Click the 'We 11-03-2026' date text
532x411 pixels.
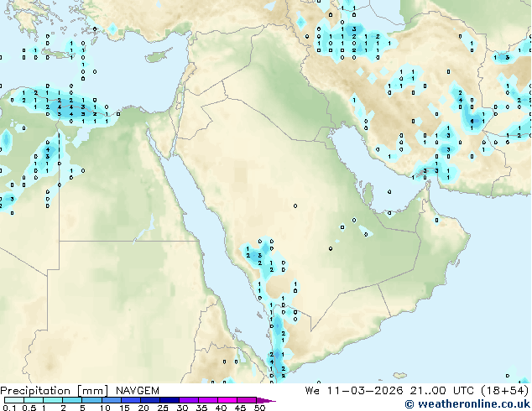point(354,391)
